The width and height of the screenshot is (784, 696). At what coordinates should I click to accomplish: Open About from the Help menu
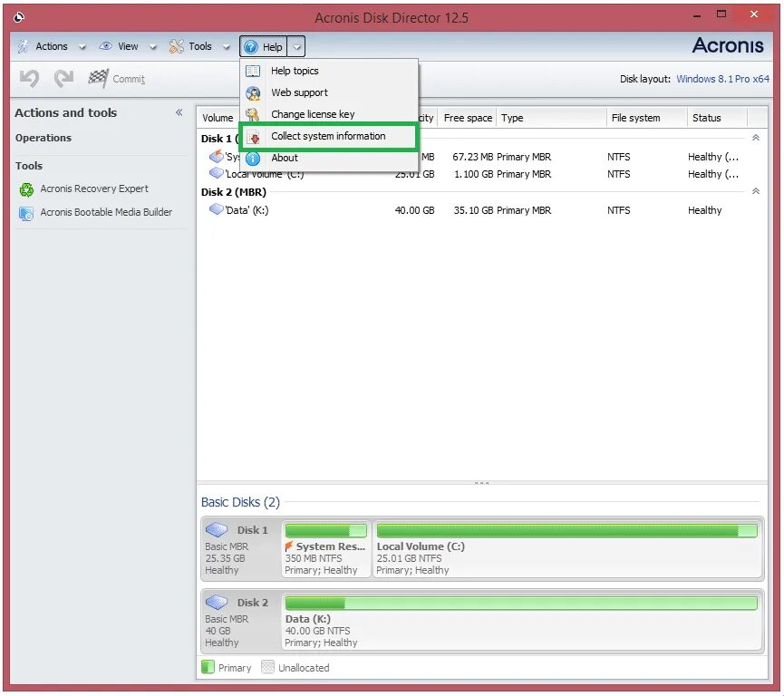click(328, 158)
